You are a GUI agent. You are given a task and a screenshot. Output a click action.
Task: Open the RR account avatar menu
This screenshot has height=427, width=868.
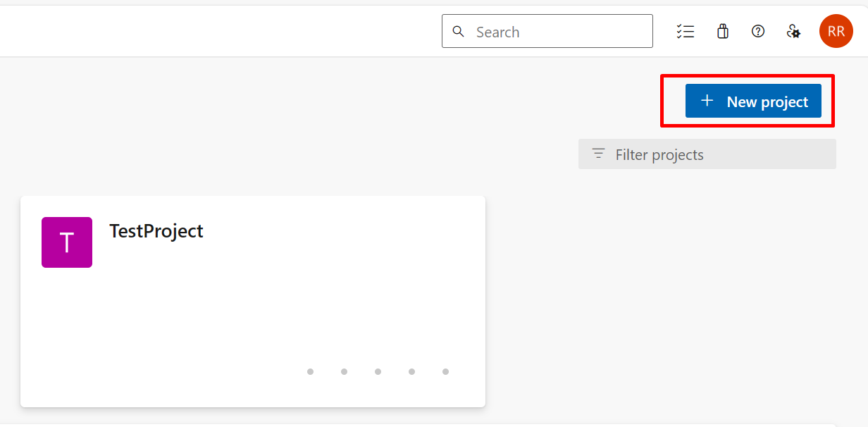836,32
